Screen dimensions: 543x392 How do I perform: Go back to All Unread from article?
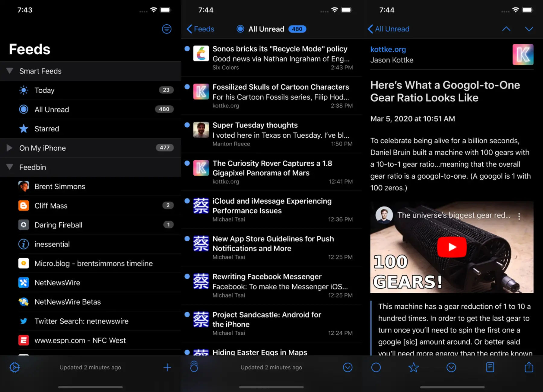(x=389, y=29)
